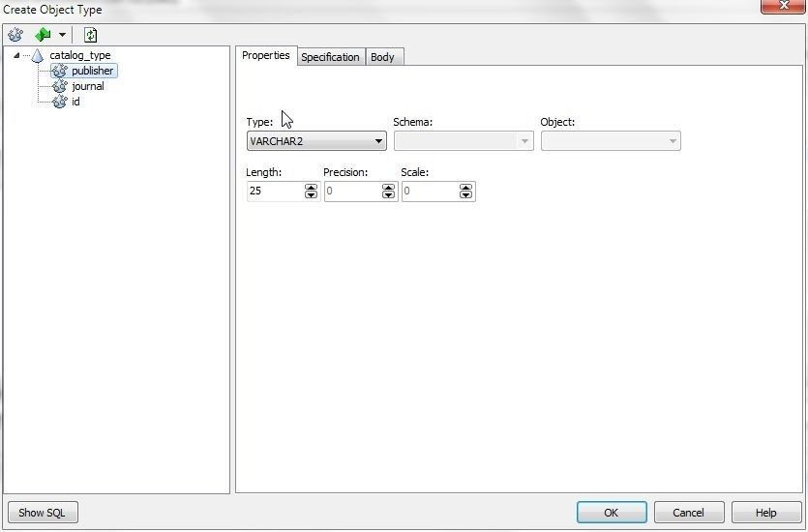Increase the Precision value with up arrow
This screenshot has width=808, height=532.
point(389,187)
